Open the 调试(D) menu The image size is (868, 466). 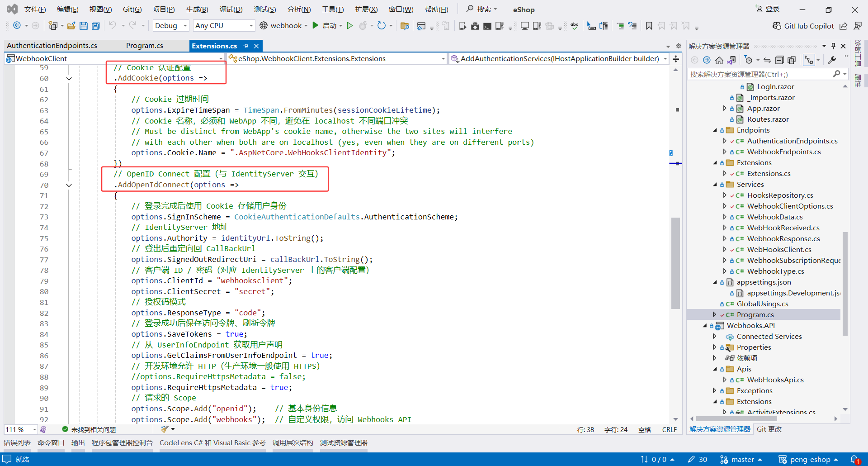pyautogui.click(x=231, y=10)
